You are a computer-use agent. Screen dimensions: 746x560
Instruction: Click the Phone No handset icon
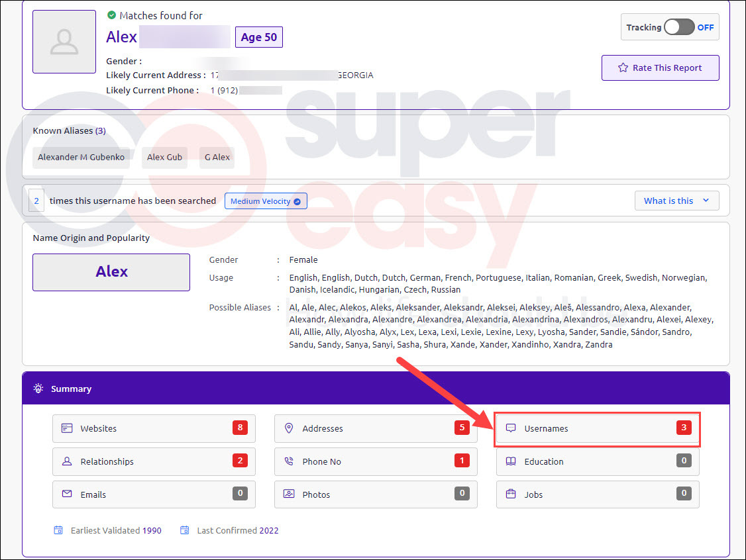289,461
